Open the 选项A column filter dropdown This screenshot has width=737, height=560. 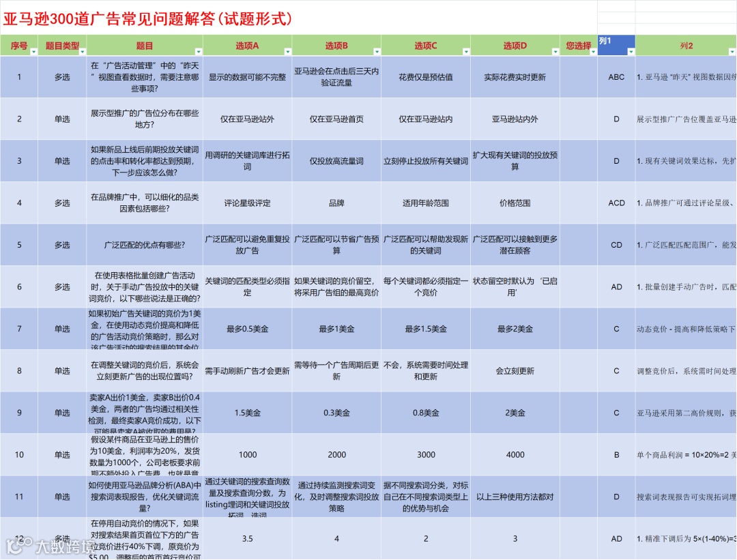[288, 52]
